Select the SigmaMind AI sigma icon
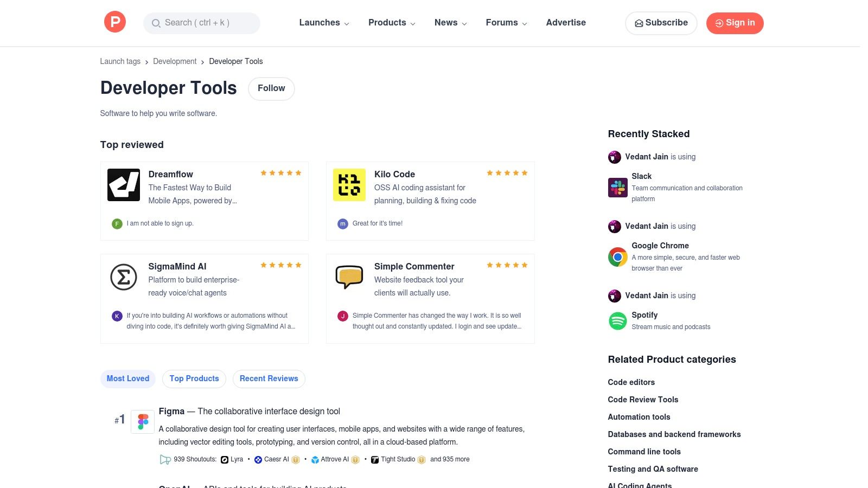Screen dimensions: 868x488 123,277
